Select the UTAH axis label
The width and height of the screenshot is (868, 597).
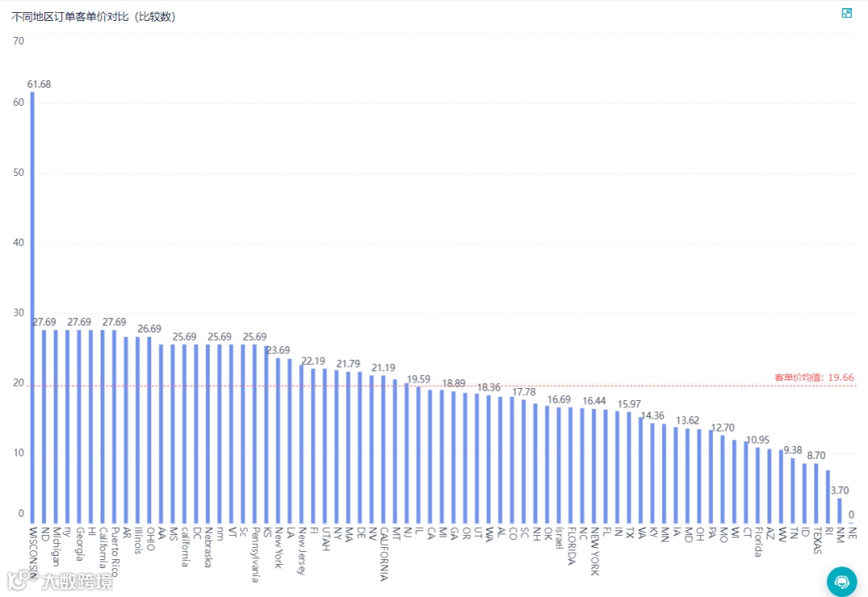(325, 539)
